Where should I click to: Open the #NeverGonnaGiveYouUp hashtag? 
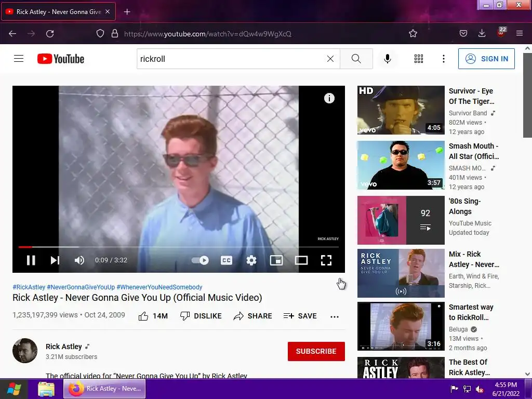pos(81,287)
